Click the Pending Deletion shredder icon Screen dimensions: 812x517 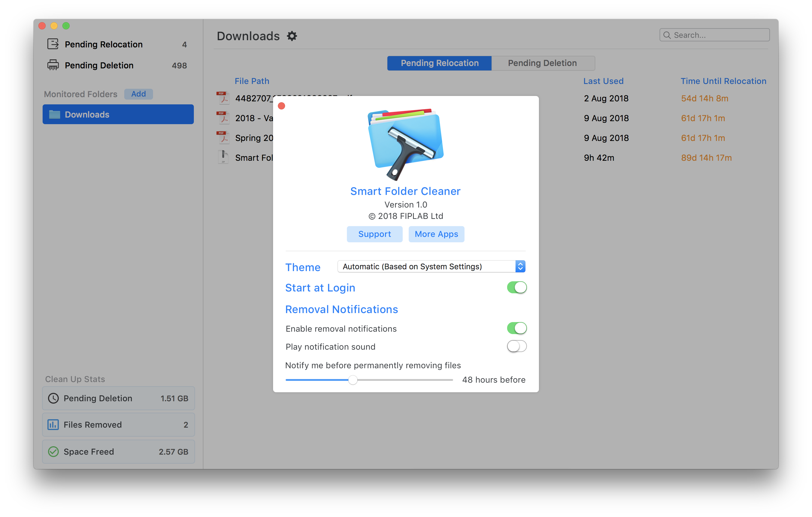[53, 65]
